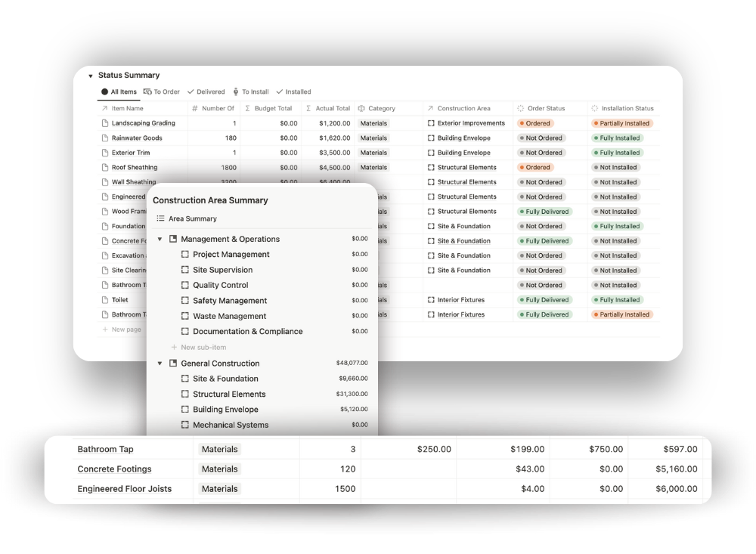Click New page at table bottom

pyautogui.click(x=125, y=330)
